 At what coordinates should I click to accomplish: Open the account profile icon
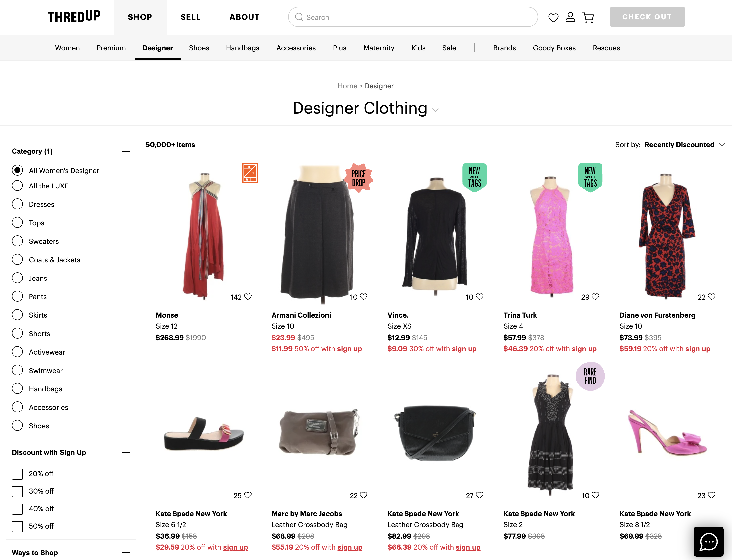570,17
